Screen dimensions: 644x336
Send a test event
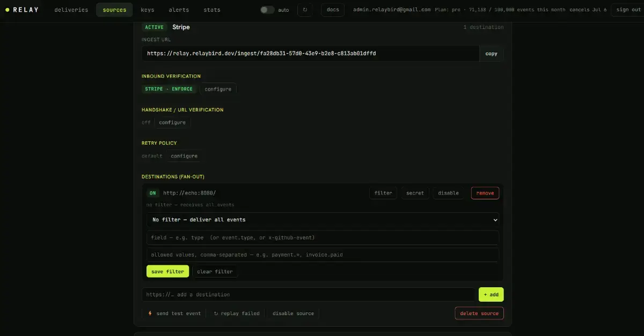point(174,313)
